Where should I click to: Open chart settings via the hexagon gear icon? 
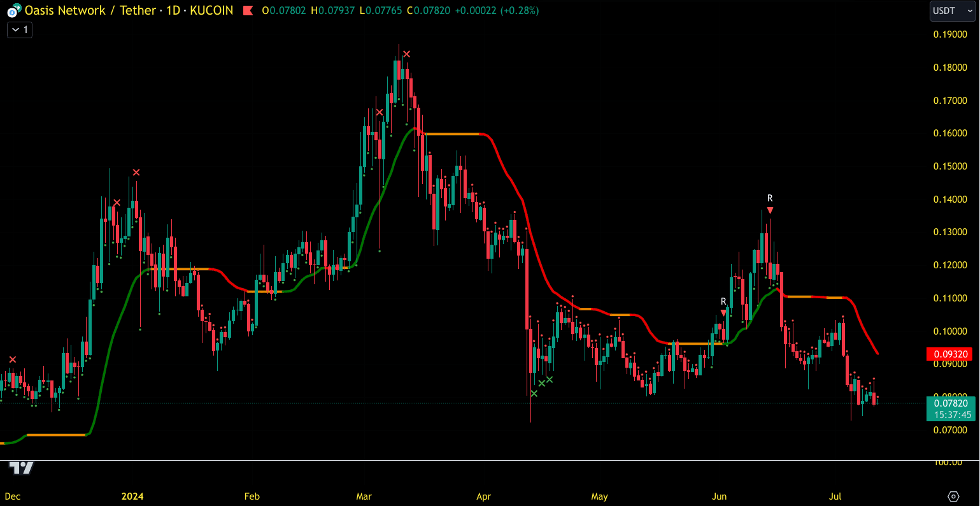(x=953, y=496)
